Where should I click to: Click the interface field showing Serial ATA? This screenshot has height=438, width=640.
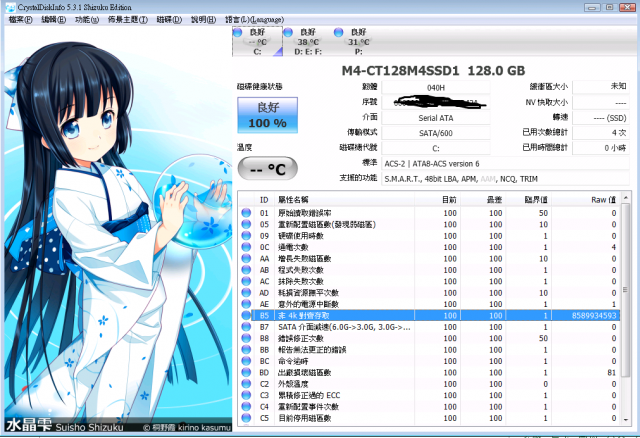(436, 118)
